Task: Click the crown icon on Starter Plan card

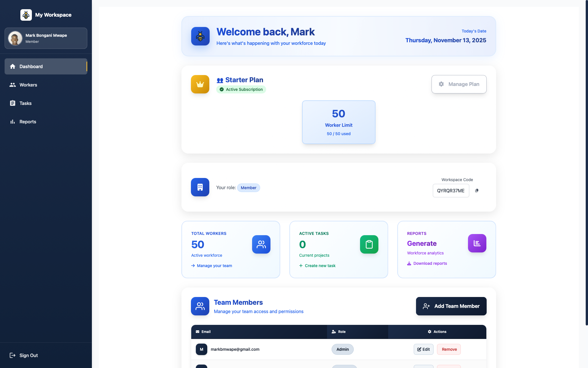Action: [200, 84]
